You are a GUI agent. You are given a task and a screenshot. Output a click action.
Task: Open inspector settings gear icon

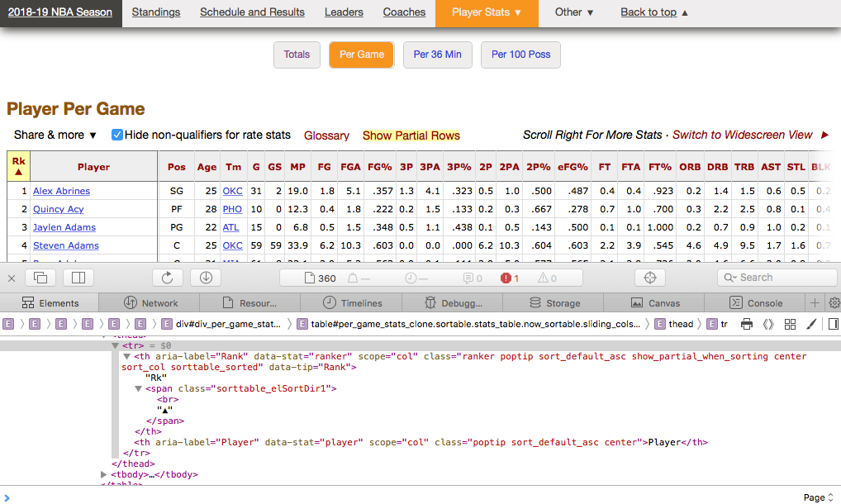834,303
